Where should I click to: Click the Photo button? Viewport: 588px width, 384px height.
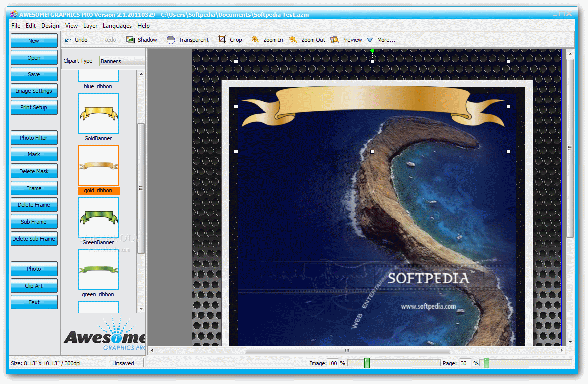coord(34,269)
